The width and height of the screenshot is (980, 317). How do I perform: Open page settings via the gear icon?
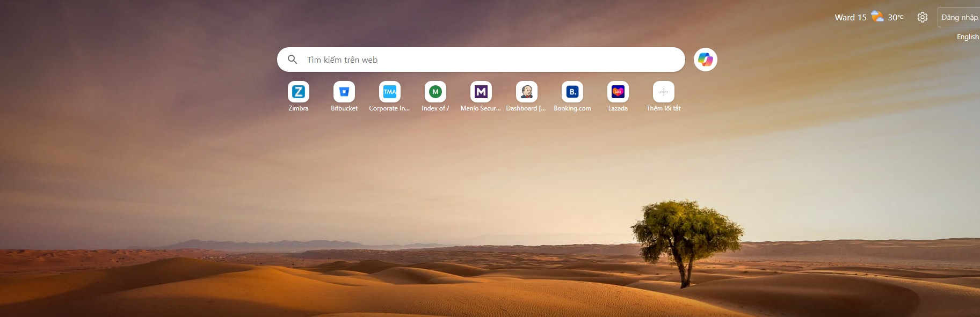(922, 17)
